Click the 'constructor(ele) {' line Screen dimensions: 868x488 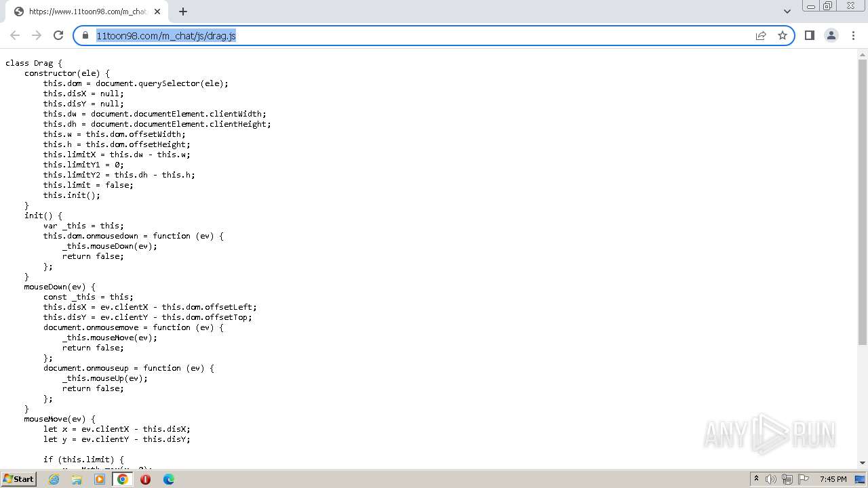(67, 73)
